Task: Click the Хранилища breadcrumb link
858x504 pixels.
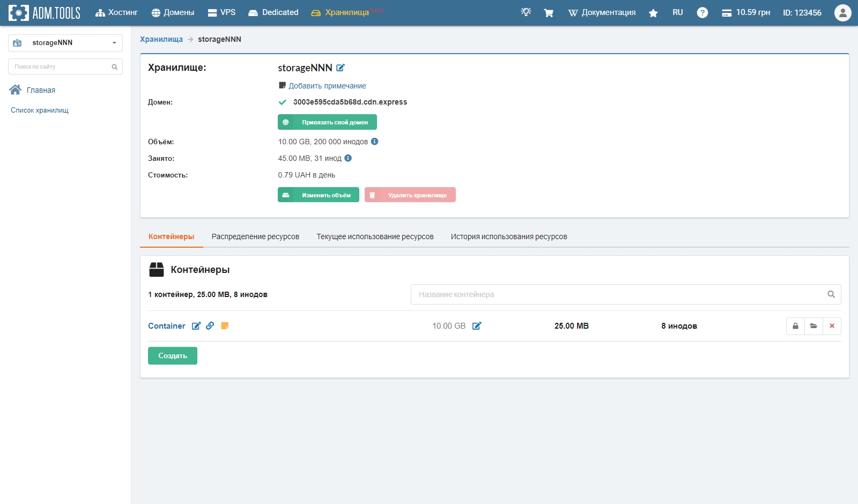Action: (x=161, y=39)
